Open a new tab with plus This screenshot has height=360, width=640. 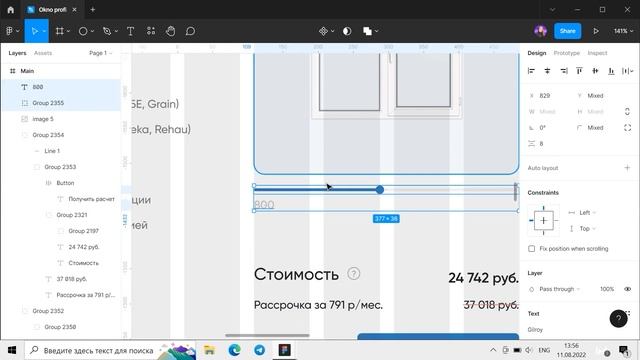[93, 9]
